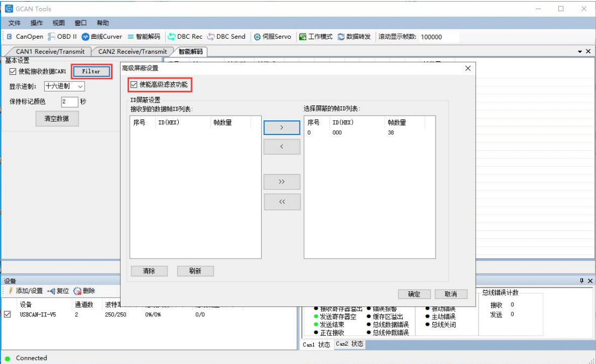This screenshot has width=596, height=364.
Task: Click the DBC Rec toolbar icon
Action: (185, 37)
